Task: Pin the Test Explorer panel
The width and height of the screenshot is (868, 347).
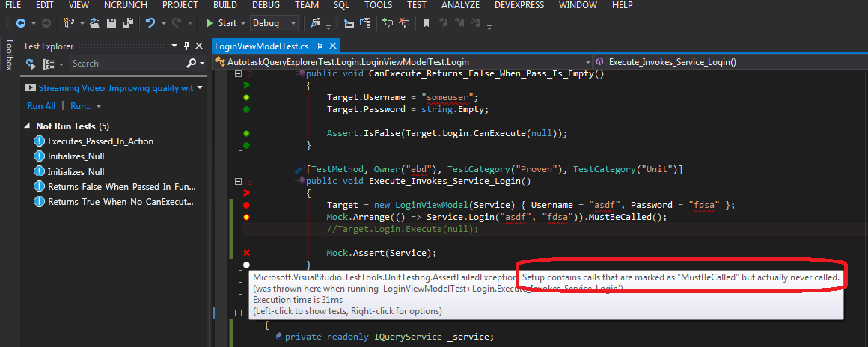Action: 186,46
